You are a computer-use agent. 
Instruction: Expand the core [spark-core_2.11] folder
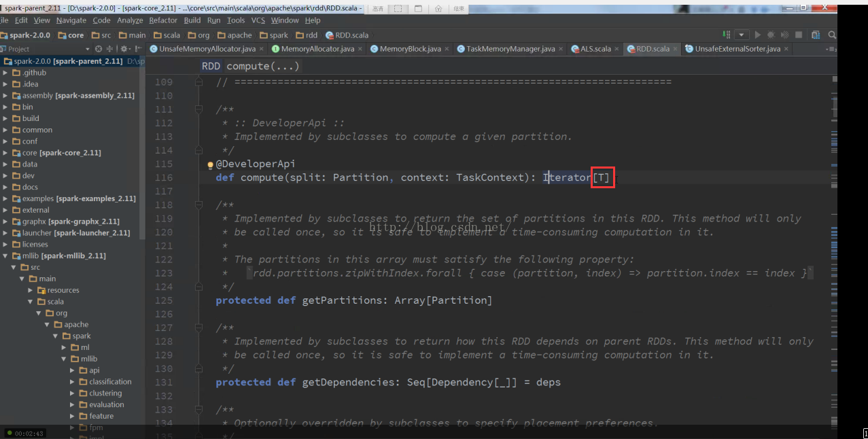tap(5, 153)
